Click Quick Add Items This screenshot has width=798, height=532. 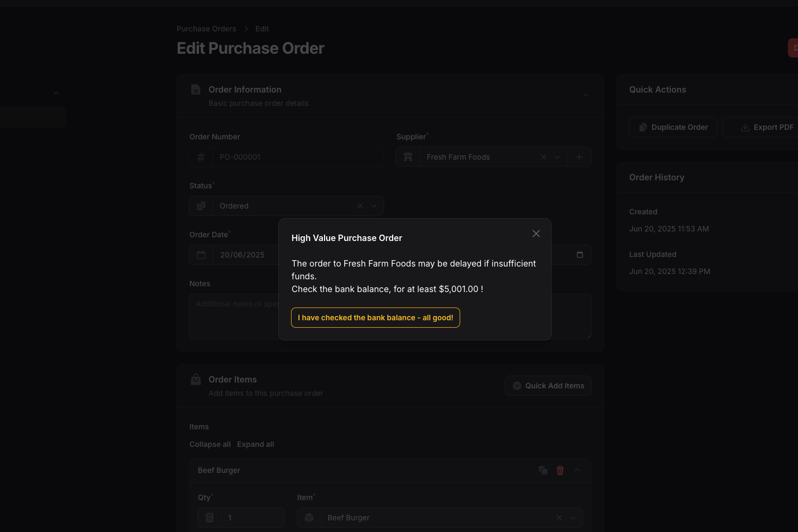click(548, 386)
